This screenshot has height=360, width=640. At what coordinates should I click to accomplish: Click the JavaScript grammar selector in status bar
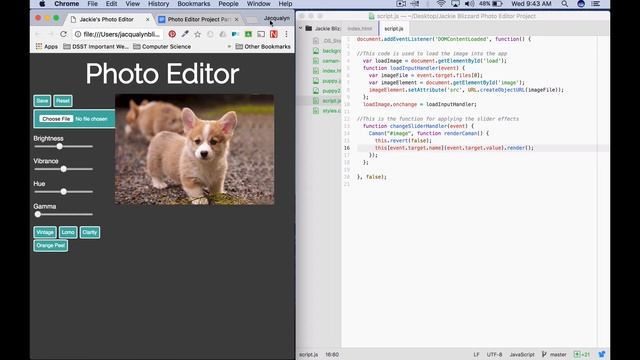click(522, 354)
